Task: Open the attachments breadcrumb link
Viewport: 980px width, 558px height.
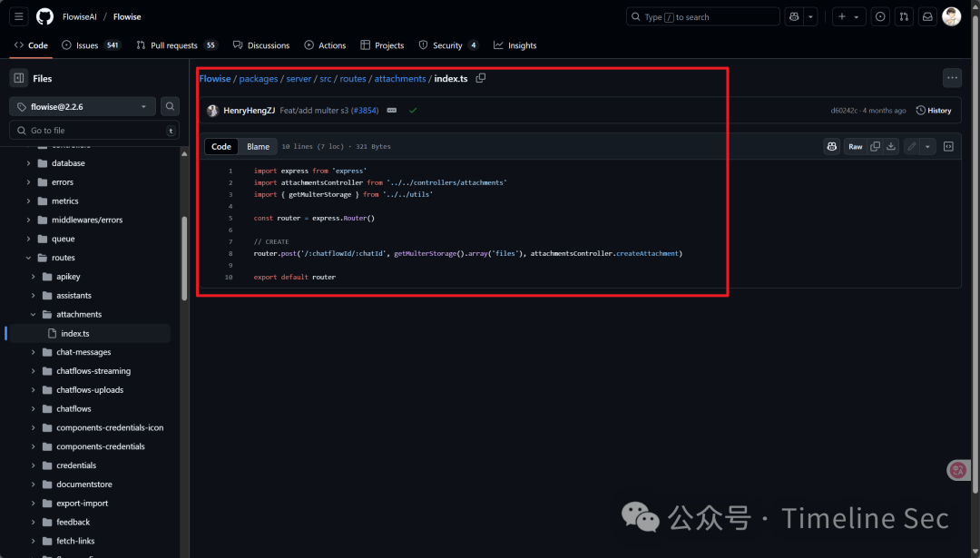Action: click(400, 79)
